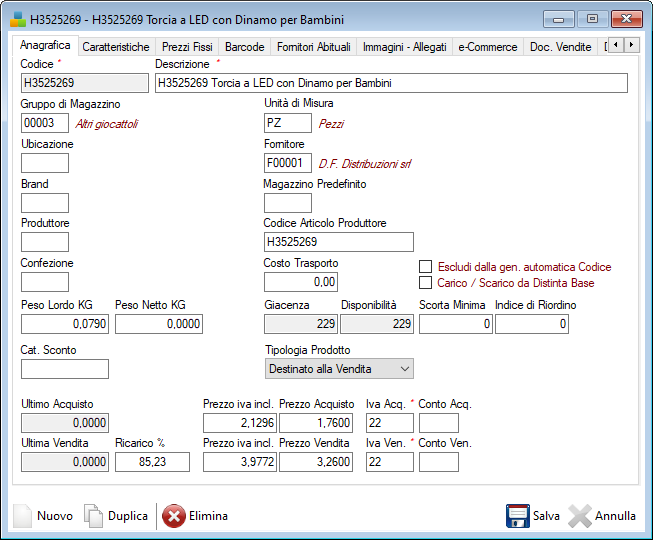Toggle Carico / Scarico da Distinta Base
653x541 pixels.
pyautogui.click(x=426, y=283)
